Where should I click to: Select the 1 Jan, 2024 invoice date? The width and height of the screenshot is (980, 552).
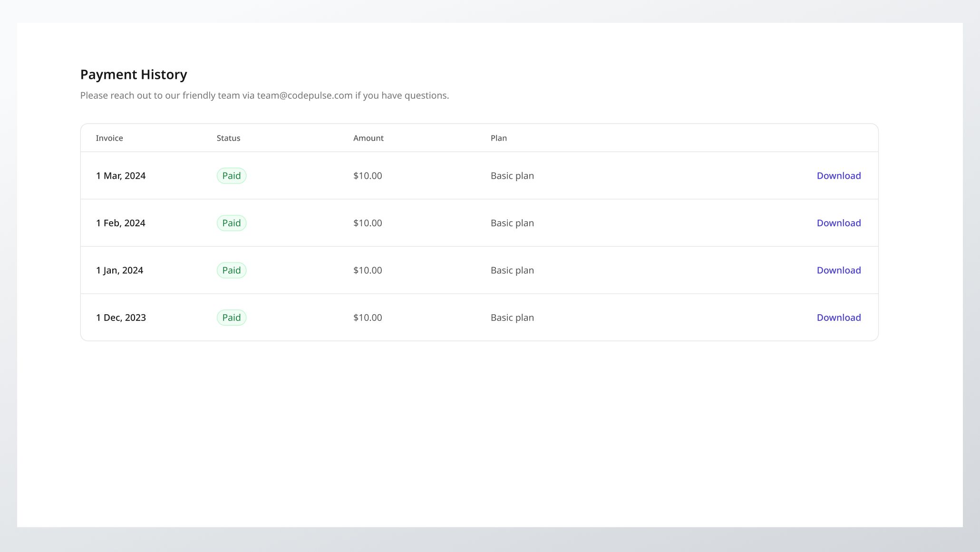(119, 271)
